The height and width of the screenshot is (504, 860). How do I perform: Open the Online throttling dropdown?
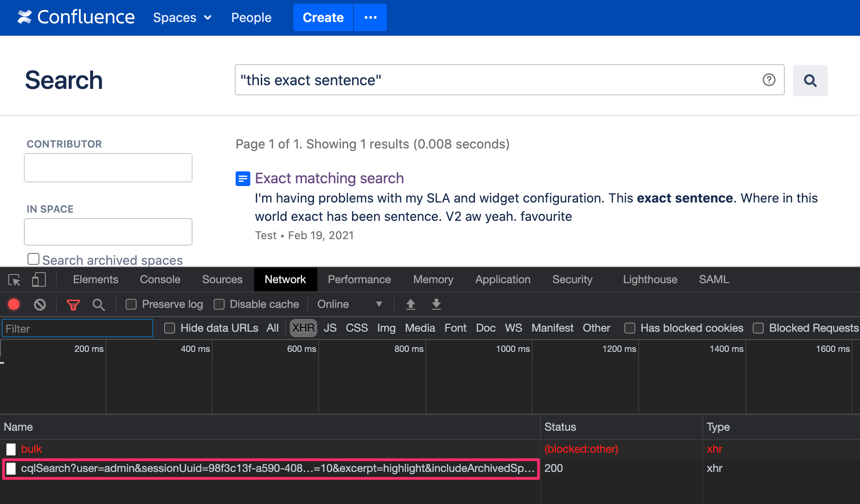tap(350, 304)
